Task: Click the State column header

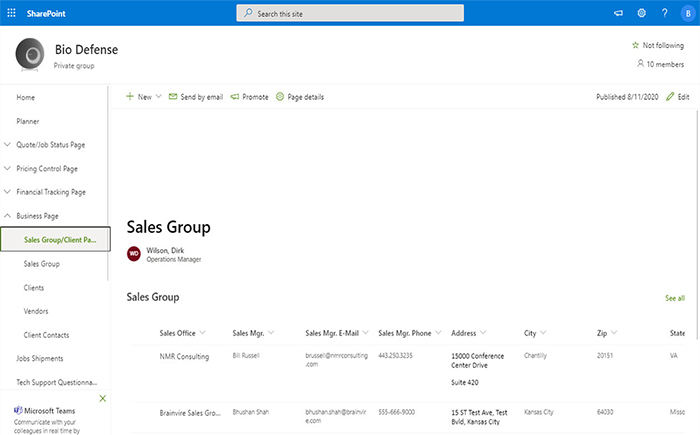Action: 677,333
